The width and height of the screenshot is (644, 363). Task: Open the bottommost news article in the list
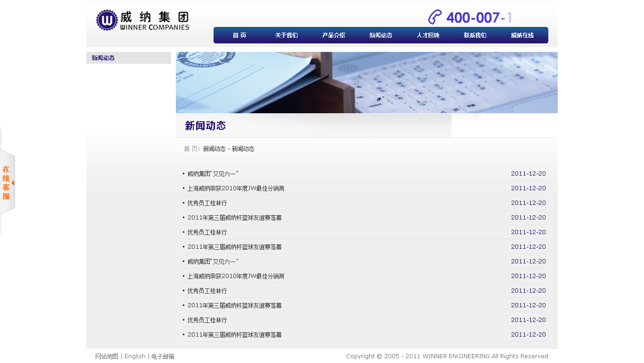(234, 335)
